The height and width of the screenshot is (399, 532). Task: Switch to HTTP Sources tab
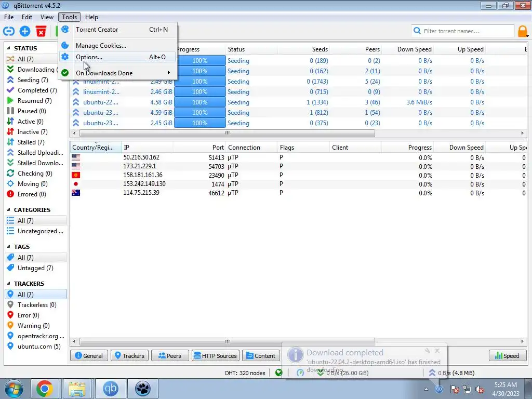click(x=216, y=355)
